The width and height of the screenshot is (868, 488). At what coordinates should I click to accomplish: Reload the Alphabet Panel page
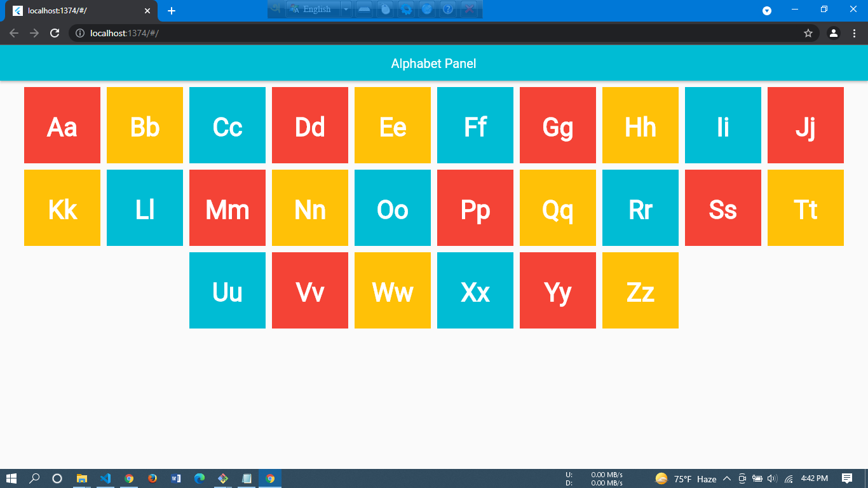[x=54, y=33]
